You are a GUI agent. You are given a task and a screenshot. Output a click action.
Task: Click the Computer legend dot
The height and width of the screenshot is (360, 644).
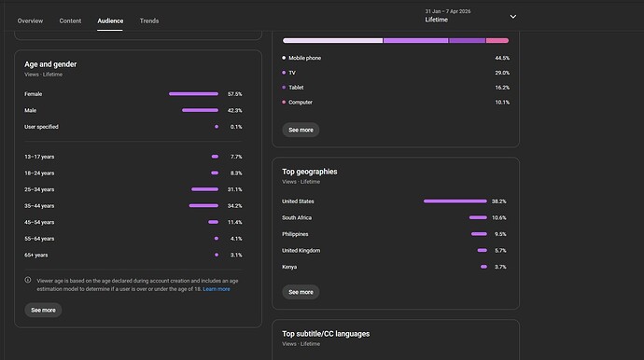(x=284, y=103)
